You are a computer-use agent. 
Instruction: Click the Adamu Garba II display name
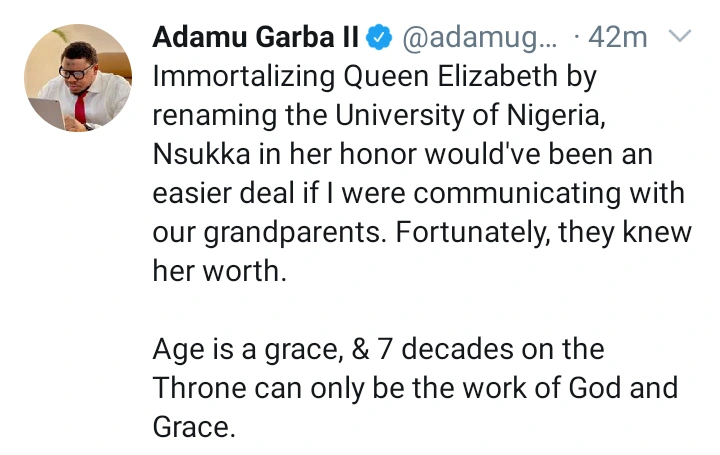point(255,37)
